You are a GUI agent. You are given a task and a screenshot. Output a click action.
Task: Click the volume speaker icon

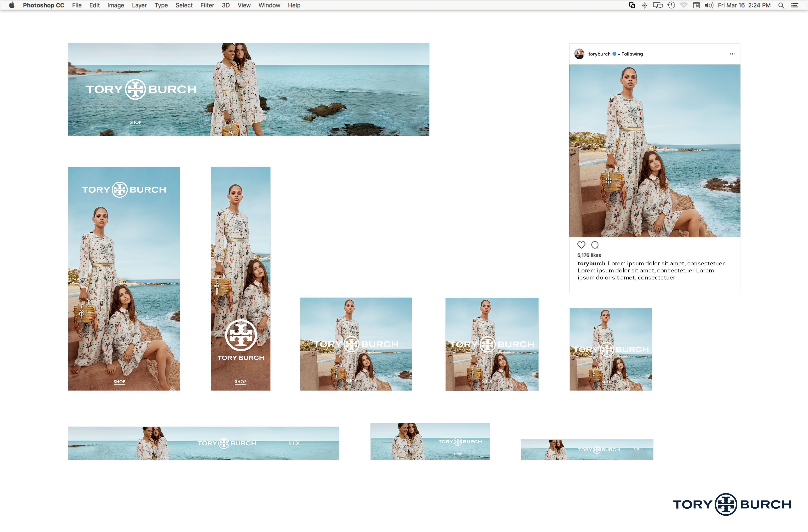709,5
